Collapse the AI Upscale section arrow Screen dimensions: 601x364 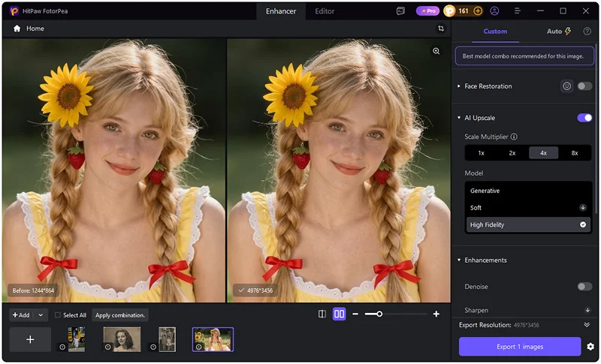click(459, 118)
